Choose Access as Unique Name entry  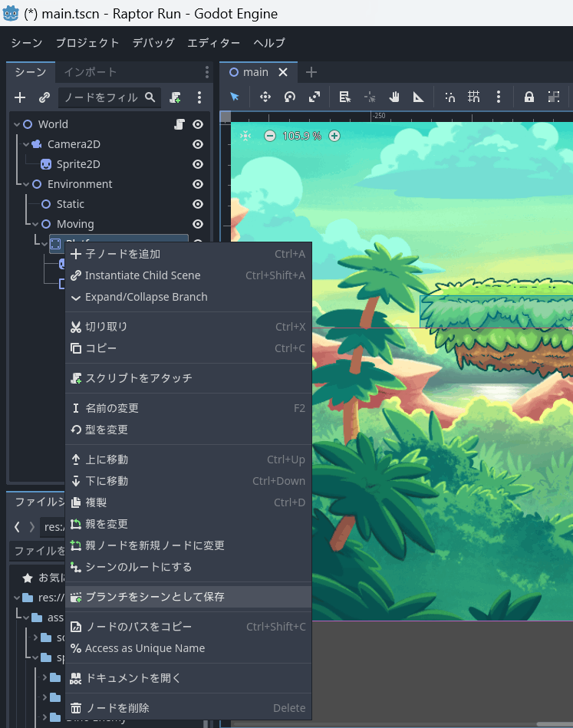[188, 648]
